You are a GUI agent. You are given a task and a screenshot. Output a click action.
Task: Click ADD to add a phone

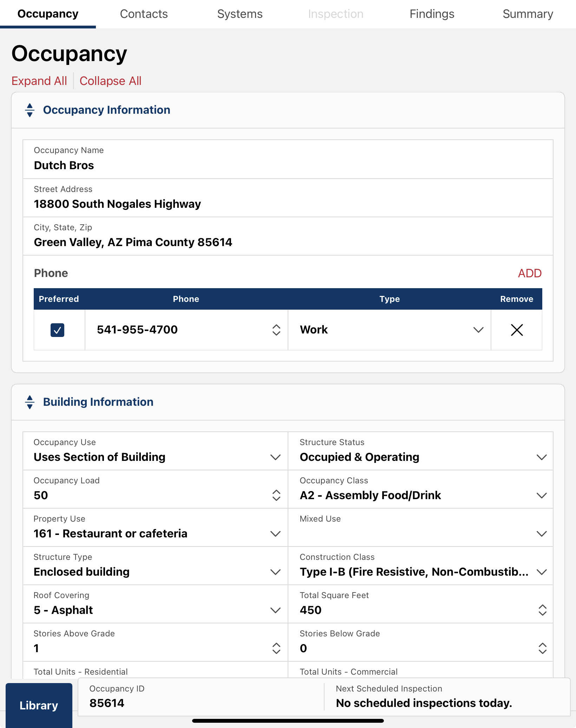point(530,273)
